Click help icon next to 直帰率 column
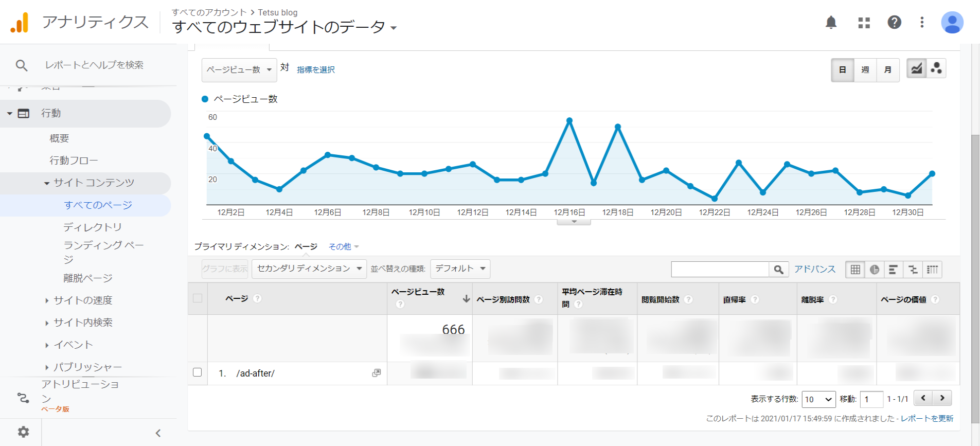Viewport: 980px width, 446px height. (x=755, y=299)
